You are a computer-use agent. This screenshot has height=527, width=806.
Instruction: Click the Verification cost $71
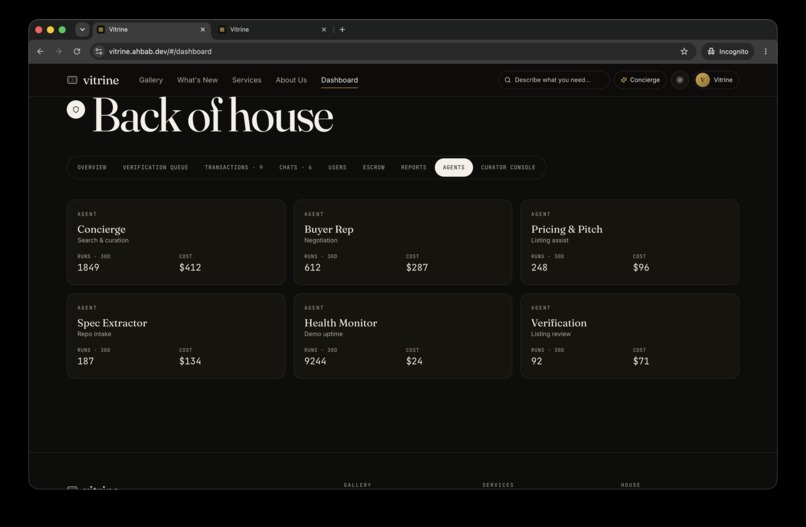click(641, 361)
